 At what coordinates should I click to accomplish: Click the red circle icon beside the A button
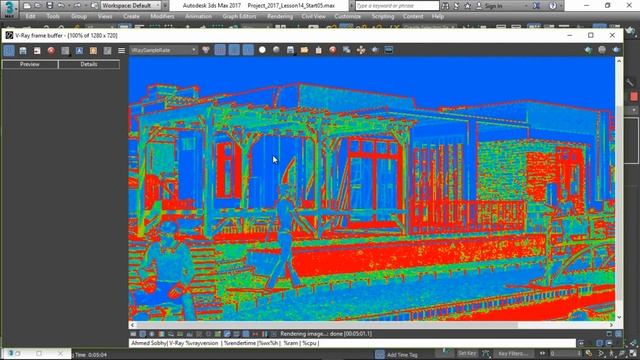[x=51, y=50]
